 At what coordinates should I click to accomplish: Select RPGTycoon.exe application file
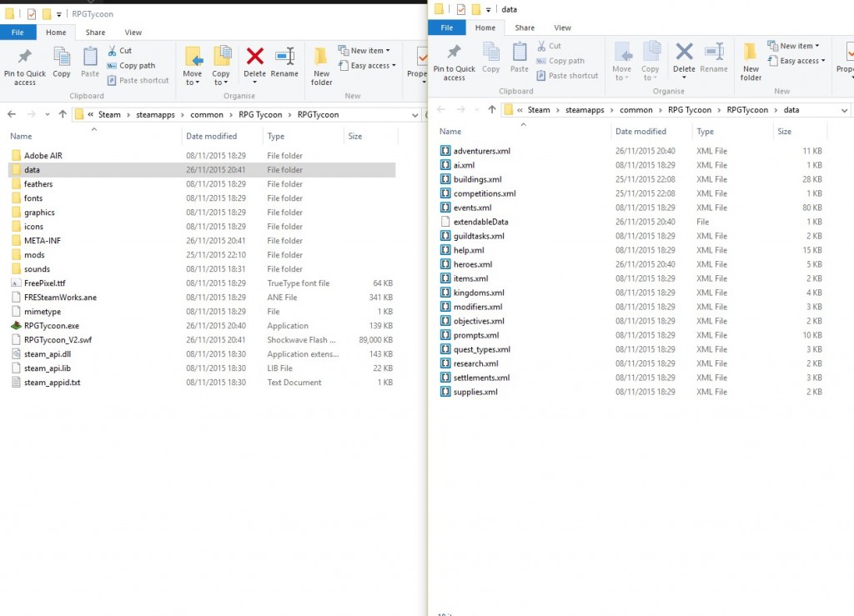point(52,325)
